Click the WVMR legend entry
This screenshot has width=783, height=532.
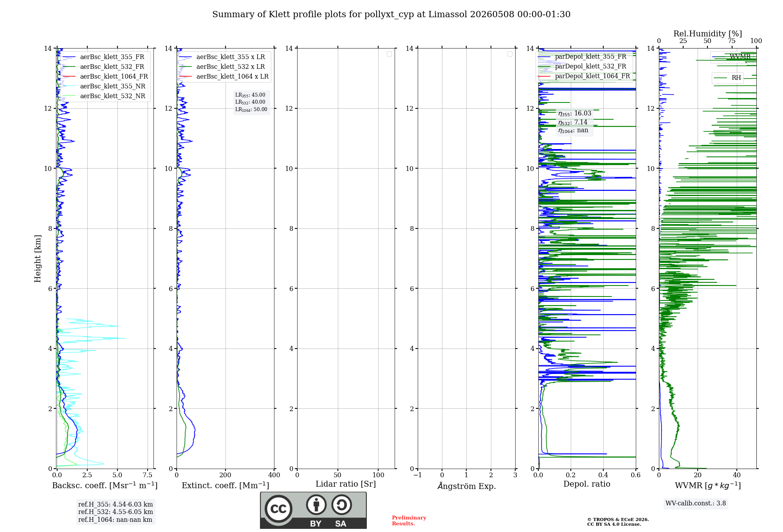coord(732,57)
